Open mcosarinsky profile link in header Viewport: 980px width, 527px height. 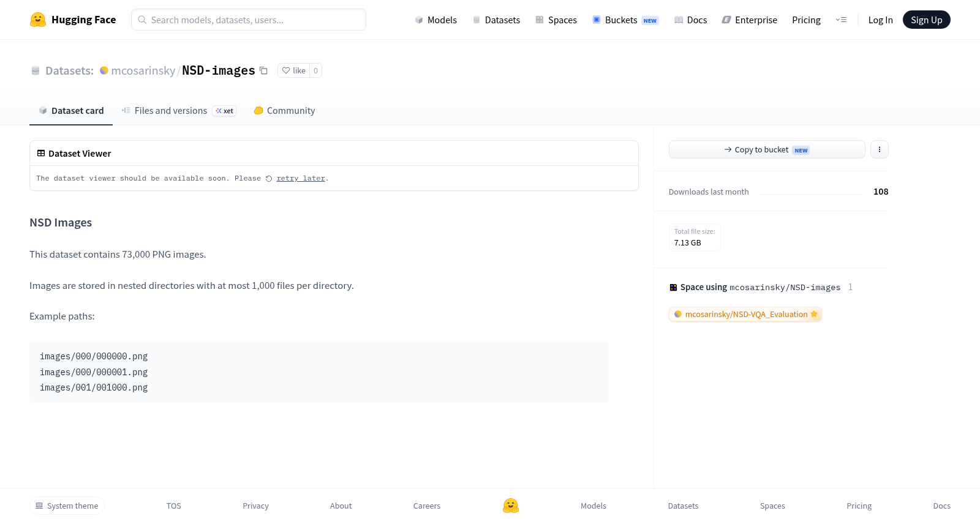coord(143,70)
